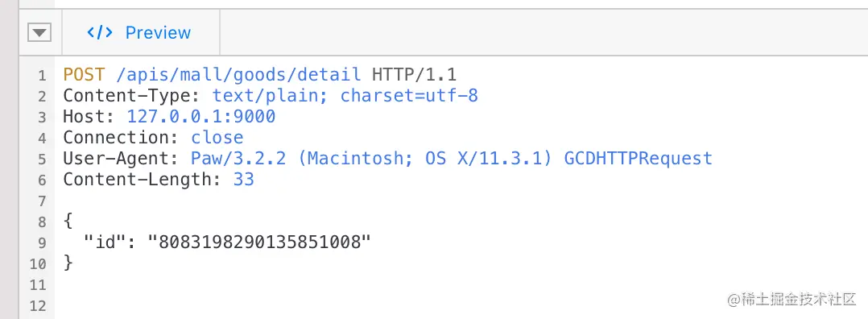
Task: Click the Content-Length value 33
Action: coord(243,180)
